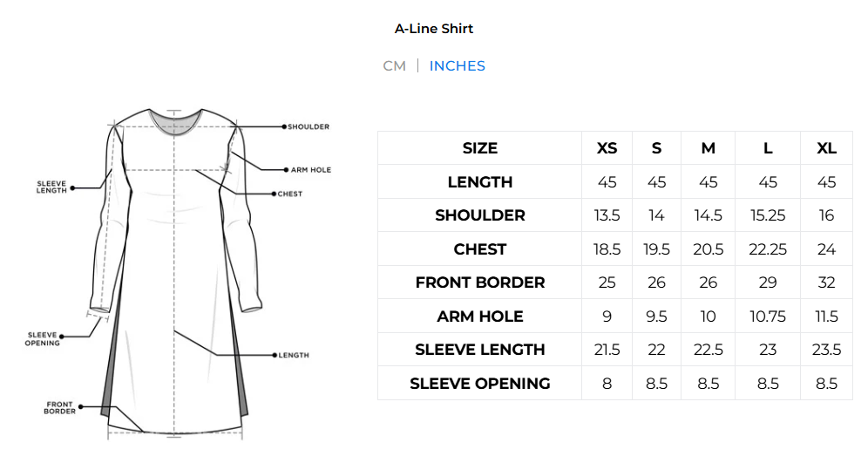The height and width of the screenshot is (470, 868).
Task: Click the CHEST label on the diagram
Action: (290, 194)
